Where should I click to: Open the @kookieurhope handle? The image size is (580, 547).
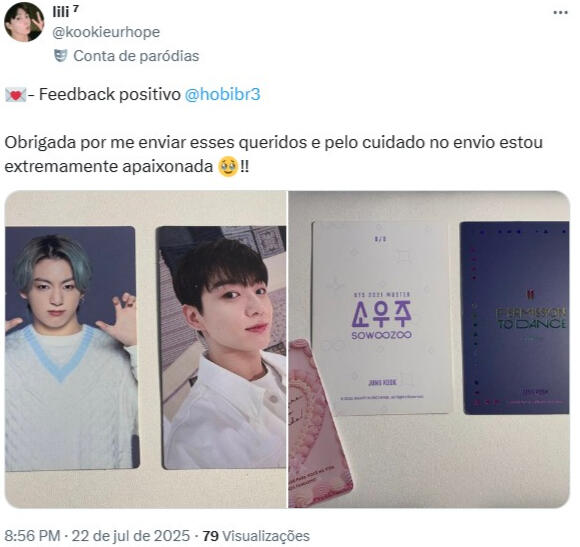tap(106, 32)
